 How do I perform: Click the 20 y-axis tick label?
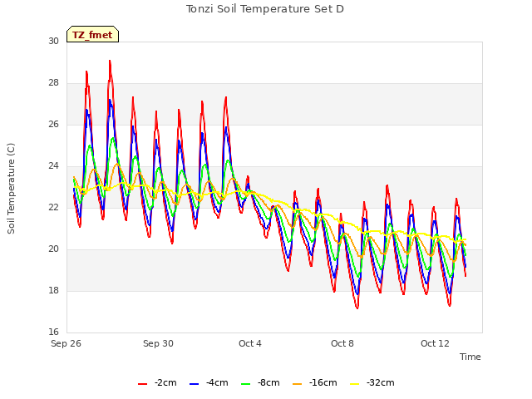point(53,249)
